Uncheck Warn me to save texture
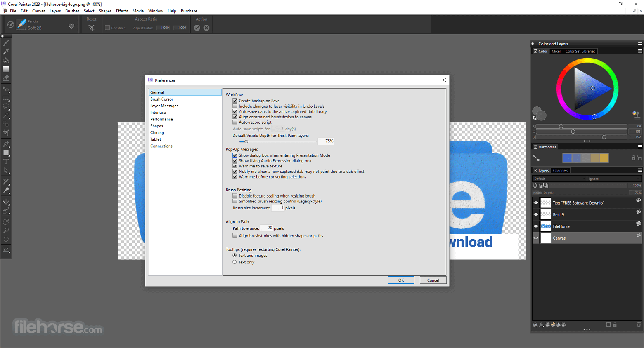 (x=235, y=166)
